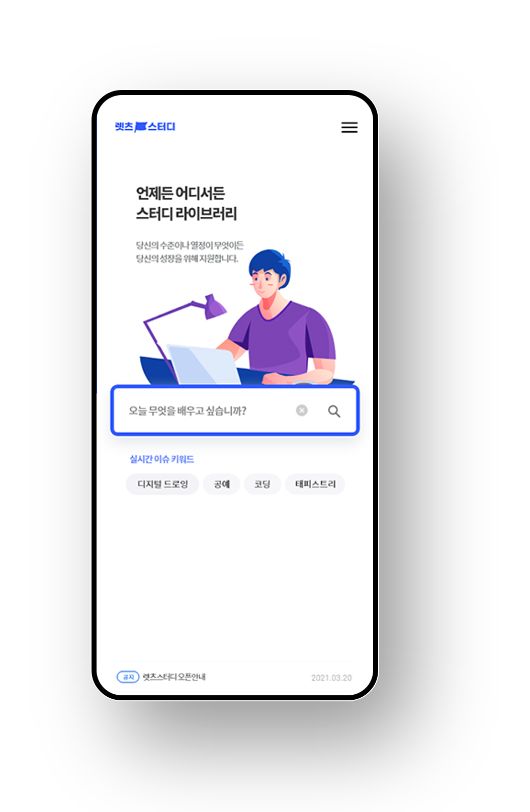Click the 실시간 이슈 키워드 heading
Viewport: 530px width, 812px height.
click(x=162, y=459)
